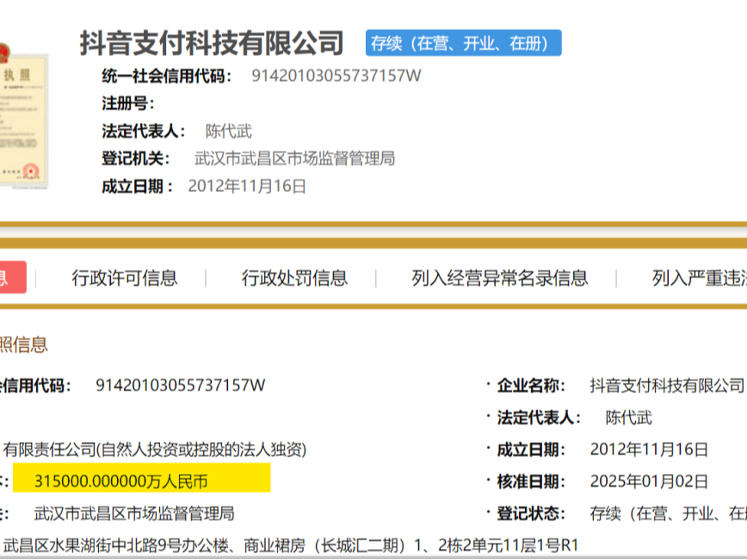This screenshot has height=560, width=747.
Task: Click the 注册号 label in the header
Action: coord(128,103)
